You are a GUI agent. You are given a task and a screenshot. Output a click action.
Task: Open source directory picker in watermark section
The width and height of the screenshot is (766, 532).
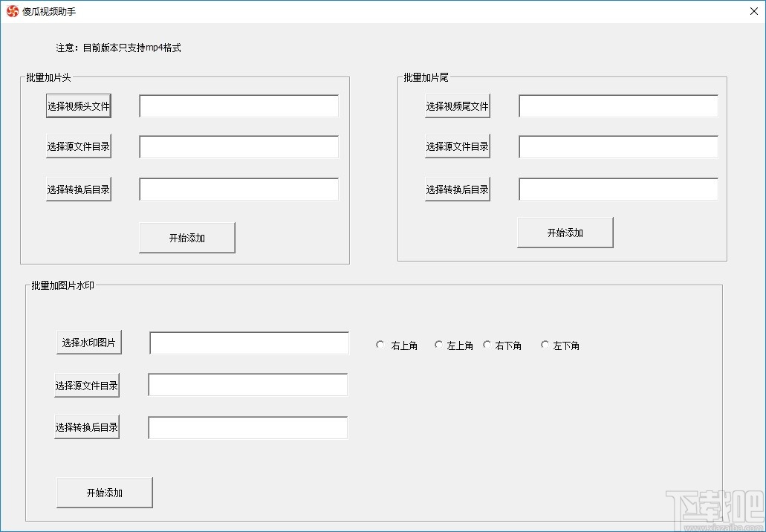point(87,384)
